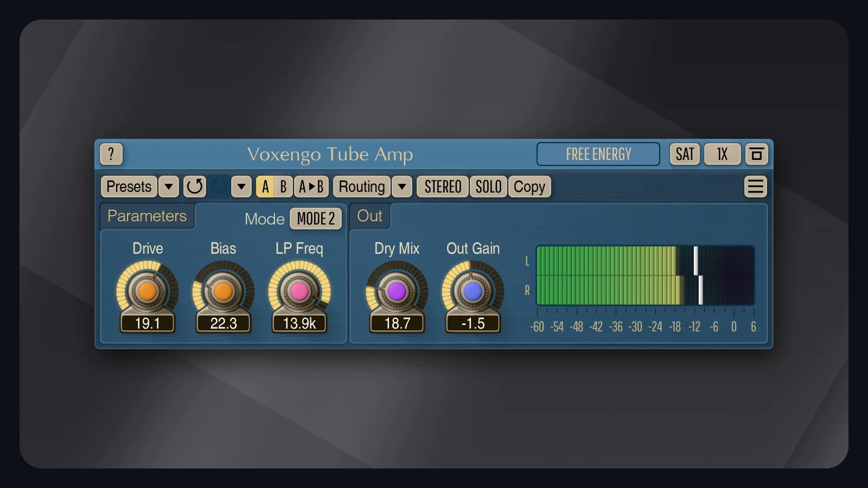Open the Routing button

click(362, 187)
